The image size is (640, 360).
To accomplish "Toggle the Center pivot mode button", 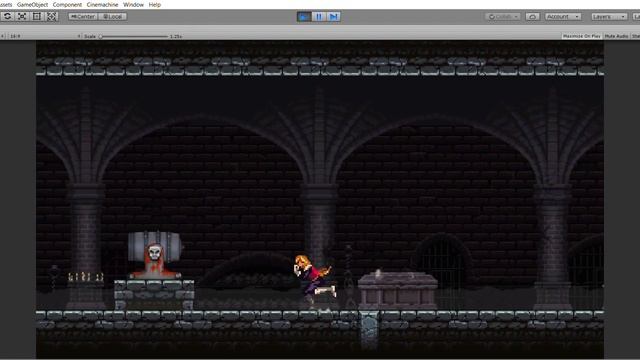I will (83, 17).
